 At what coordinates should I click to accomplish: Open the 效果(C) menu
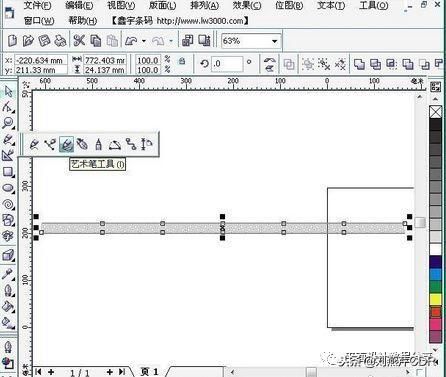click(x=247, y=5)
